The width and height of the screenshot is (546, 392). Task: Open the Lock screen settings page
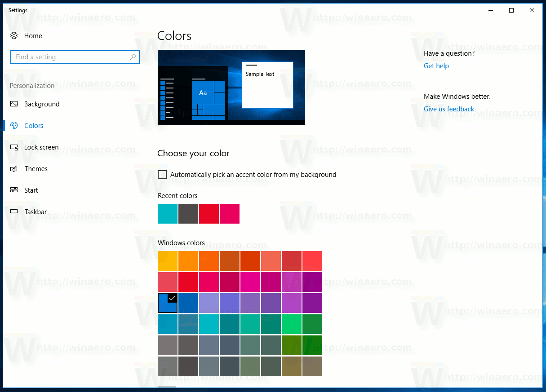tap(41, 147)
